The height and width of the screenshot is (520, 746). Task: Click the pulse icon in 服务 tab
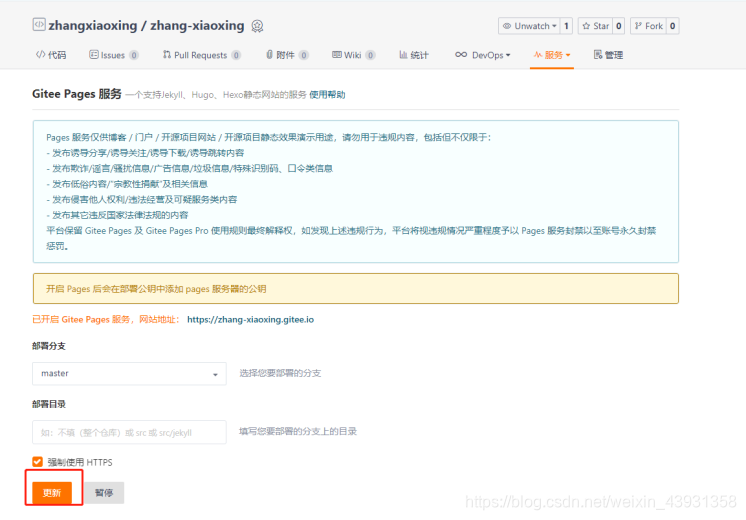pos(538,54)
